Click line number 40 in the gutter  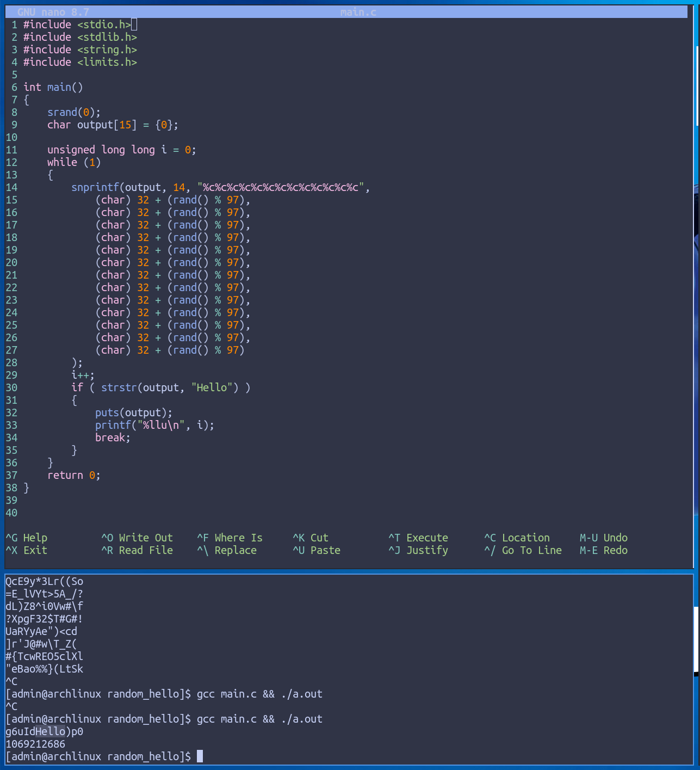[x=11, y=513]
